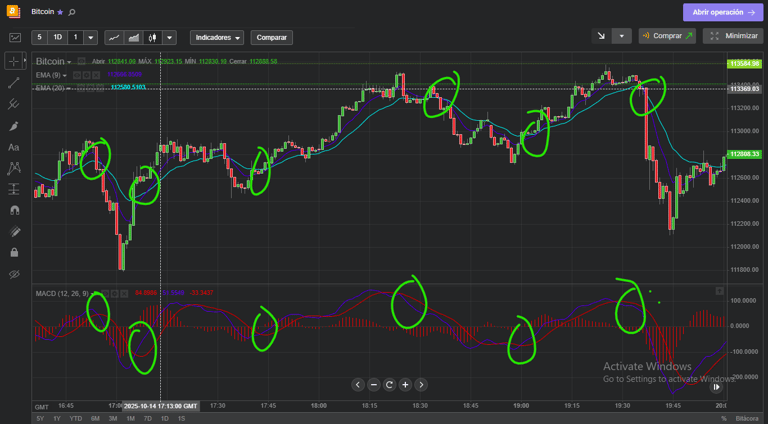Select the brush drawing tool

coord(14,126)
